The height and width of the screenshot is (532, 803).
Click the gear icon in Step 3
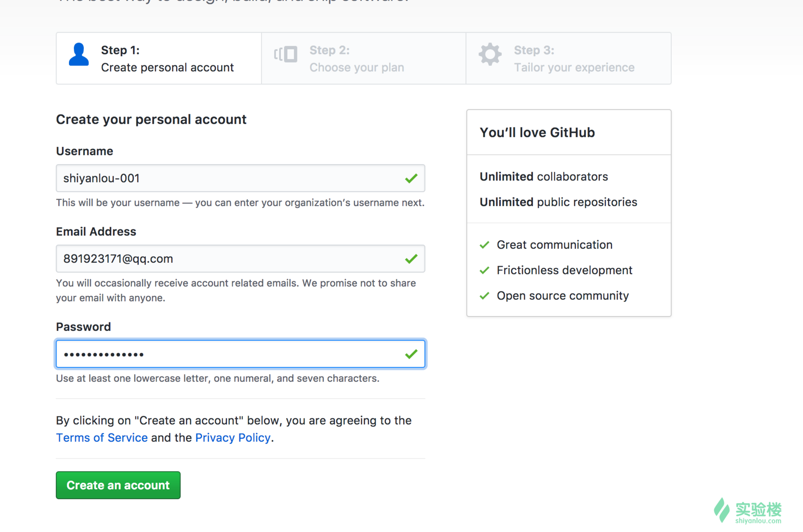pos(490,54)
